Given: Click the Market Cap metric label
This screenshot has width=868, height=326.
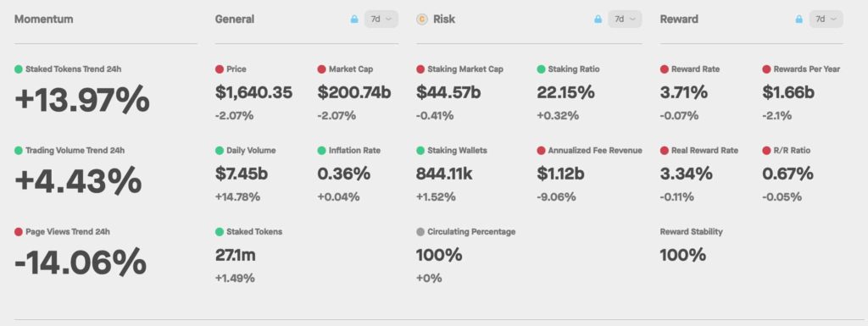Looking at the screenshot, I should [x=351, y=69].
